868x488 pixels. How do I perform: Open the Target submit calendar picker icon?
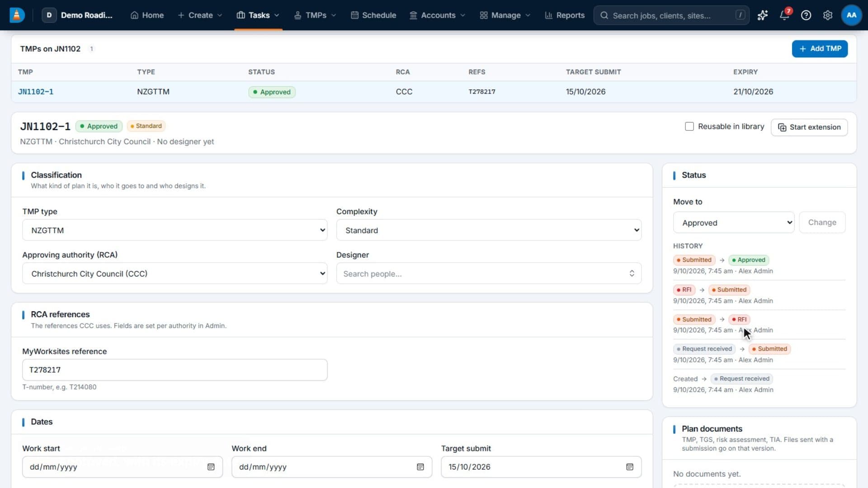coord(630,467)
